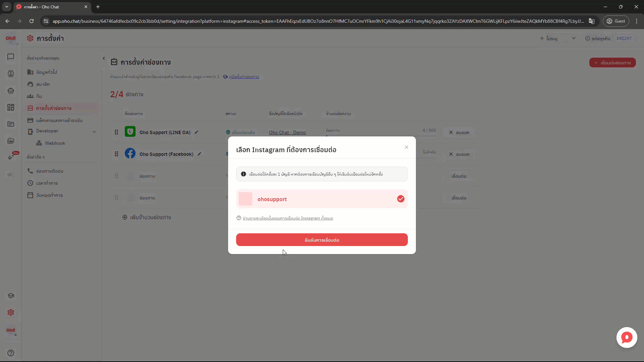This screenshot has height=362, width=644.
Task: Open the Oho profile avatar at bottom
Action: point(11,331)
